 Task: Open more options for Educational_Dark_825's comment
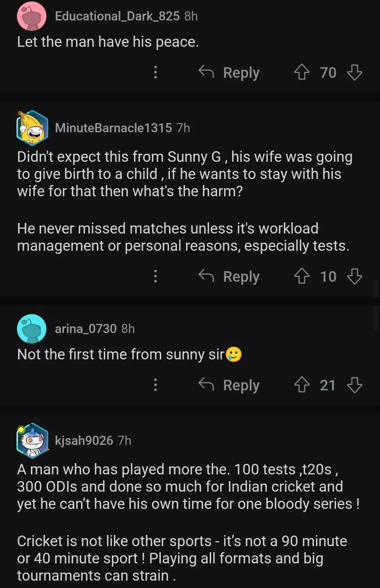(156, 72)
